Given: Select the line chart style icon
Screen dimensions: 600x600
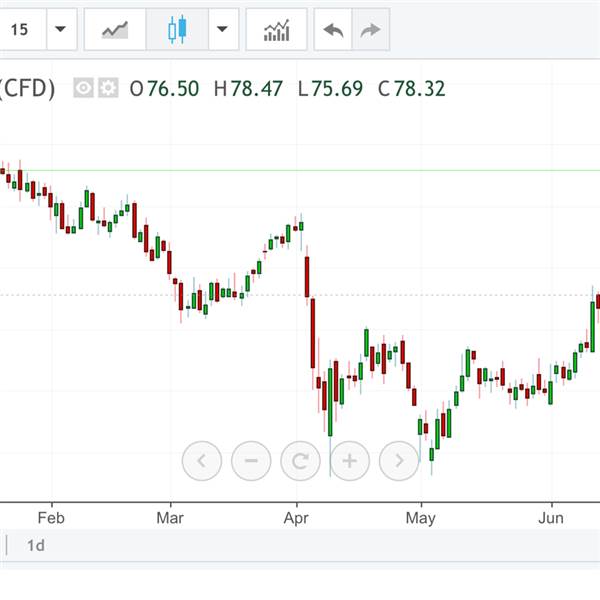Looking at the screenshot, I should [x=115, y=29].
